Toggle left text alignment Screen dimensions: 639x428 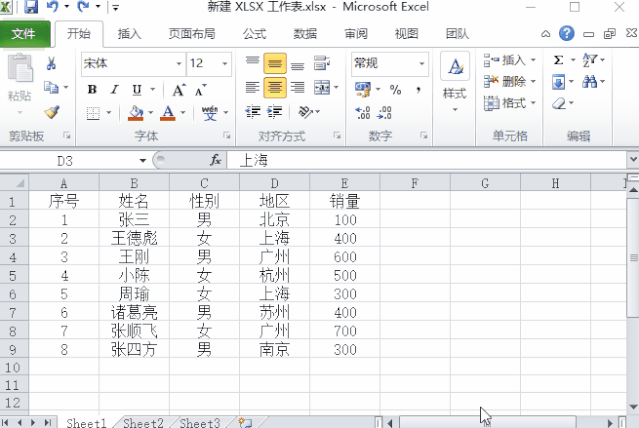(253, 88)
